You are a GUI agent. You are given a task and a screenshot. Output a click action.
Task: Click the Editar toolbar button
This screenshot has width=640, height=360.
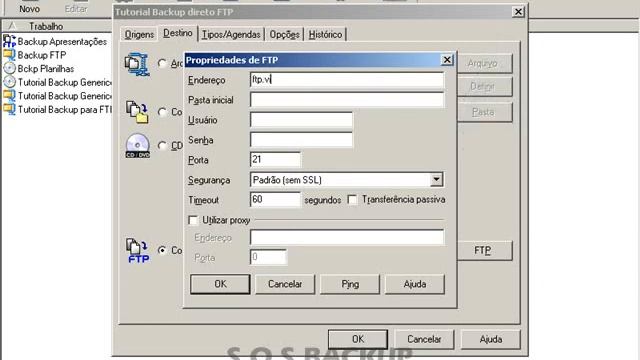pos(76,8)
